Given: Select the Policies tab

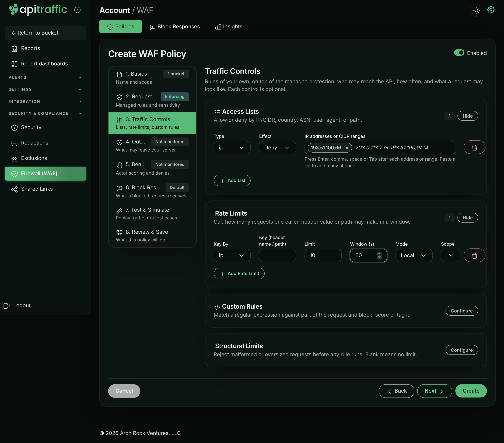Looking at the screenshot, I should (121, 27).
